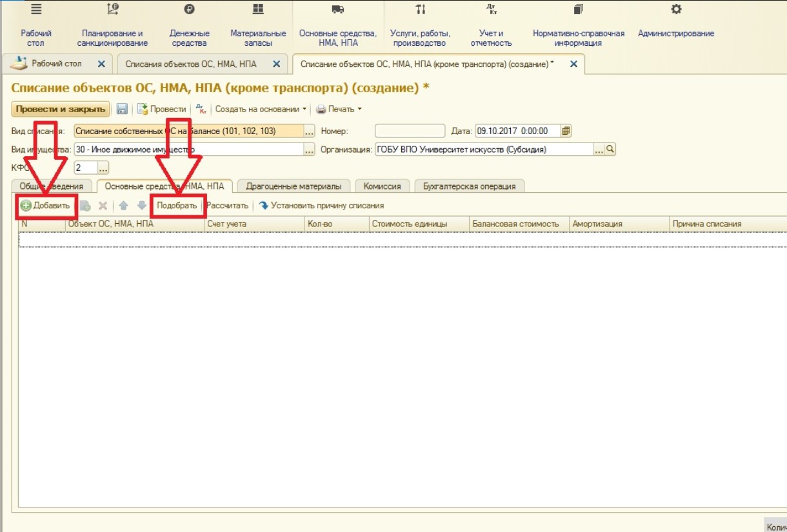Click into the Номер field
Screen dimensions: 787x532
[x=410, y=131]
